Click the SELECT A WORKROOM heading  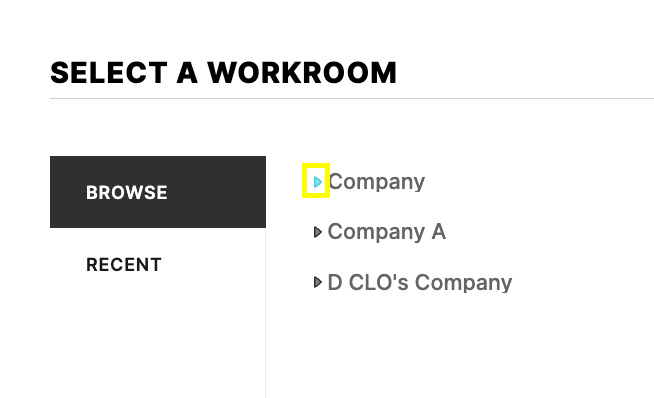tap(223, 73)
